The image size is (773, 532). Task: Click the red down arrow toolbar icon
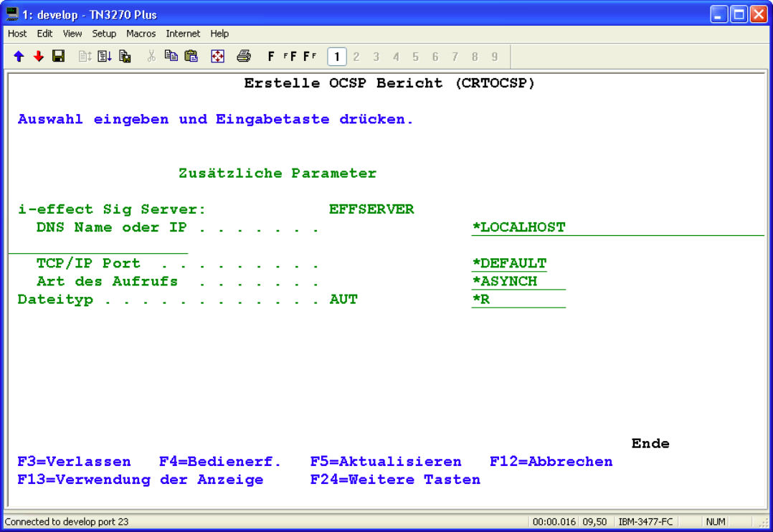39,56
